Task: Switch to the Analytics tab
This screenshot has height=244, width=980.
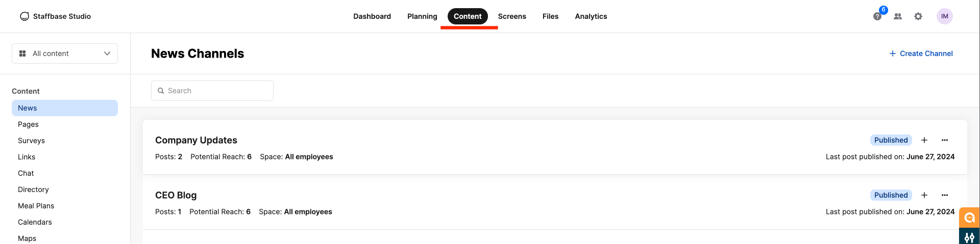Action: click(x=591, y=16)
